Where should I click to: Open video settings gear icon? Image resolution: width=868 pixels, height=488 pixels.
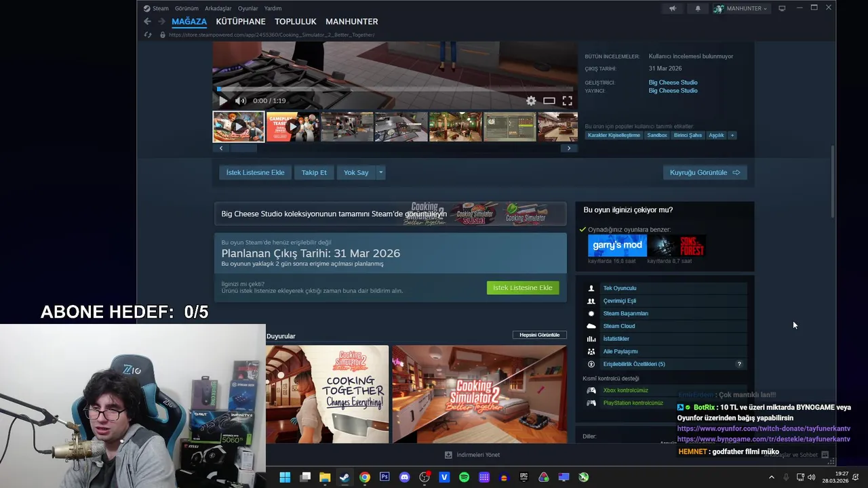(x=531, y=100)
